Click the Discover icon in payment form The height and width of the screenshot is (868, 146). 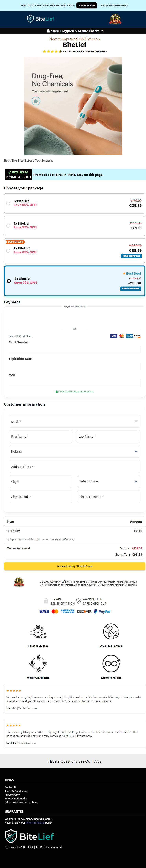tap(137, 336)
